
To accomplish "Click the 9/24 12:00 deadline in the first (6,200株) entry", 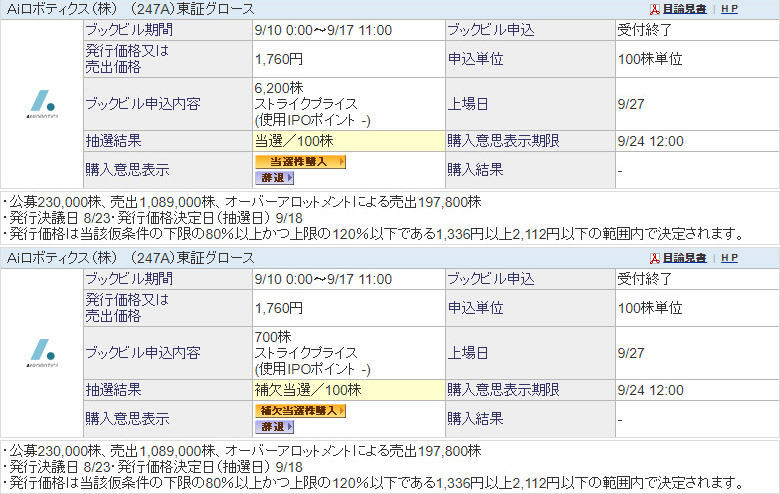I will pos(651,141).
